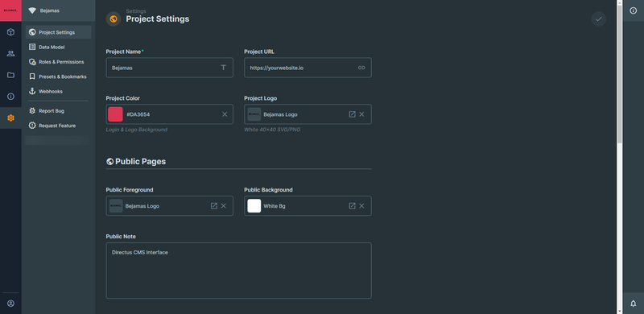Save settings with the checkmark button

[x=598, y=19]
